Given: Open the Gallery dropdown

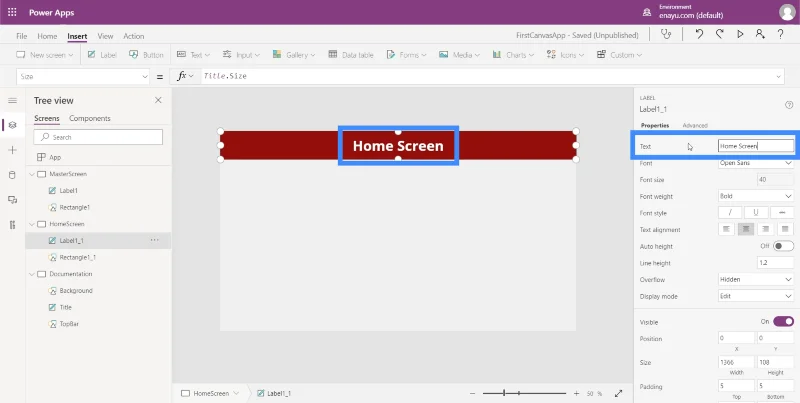Looking at the screenshot, I should [x=294, y=55].
